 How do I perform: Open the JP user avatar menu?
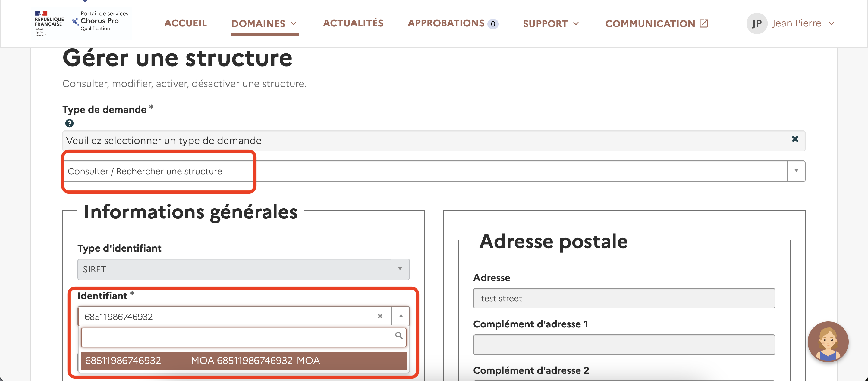[757, 23]
